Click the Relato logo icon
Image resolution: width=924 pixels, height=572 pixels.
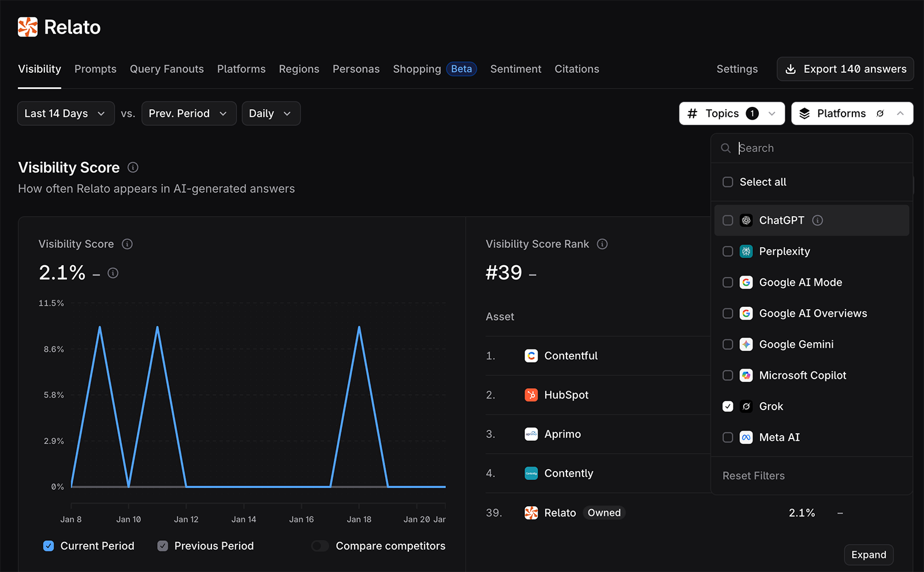(x=28, y=27)
